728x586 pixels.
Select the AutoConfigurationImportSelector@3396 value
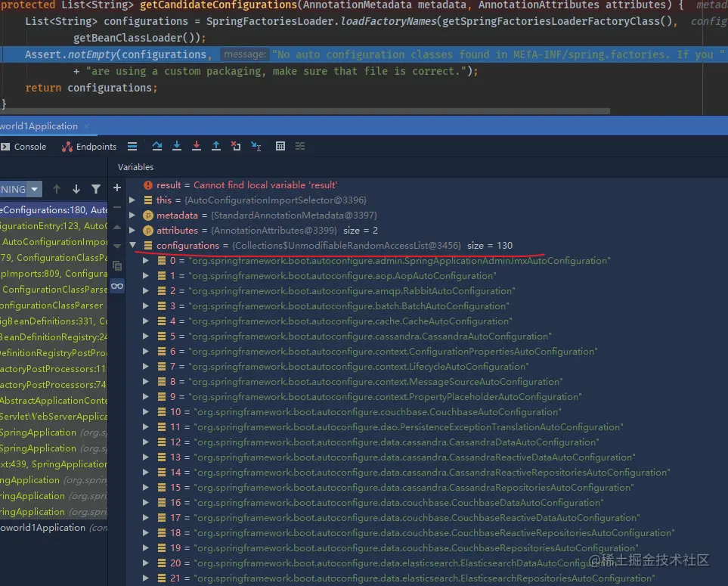(x=275, y=200)
